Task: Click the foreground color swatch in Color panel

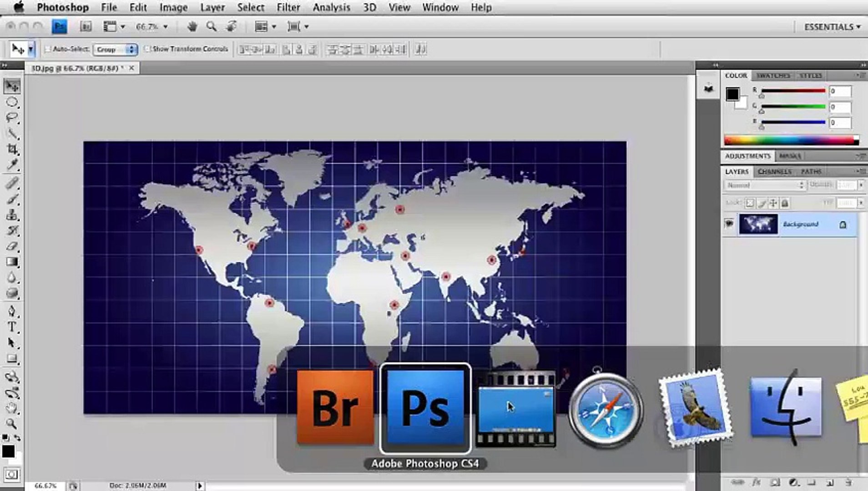Action: [x=732, y=94]
